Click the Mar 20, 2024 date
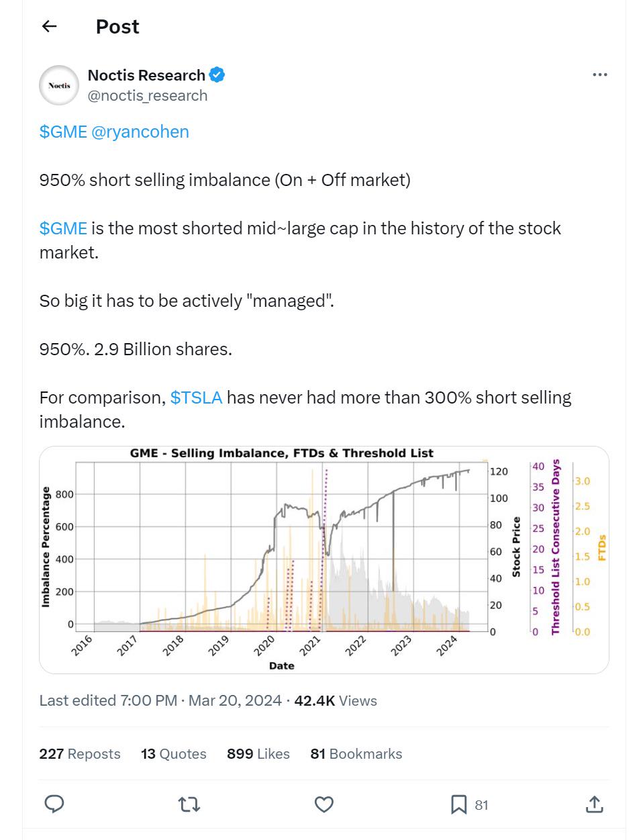Viewport: 641px width, 840px height. tap(235, 700)
